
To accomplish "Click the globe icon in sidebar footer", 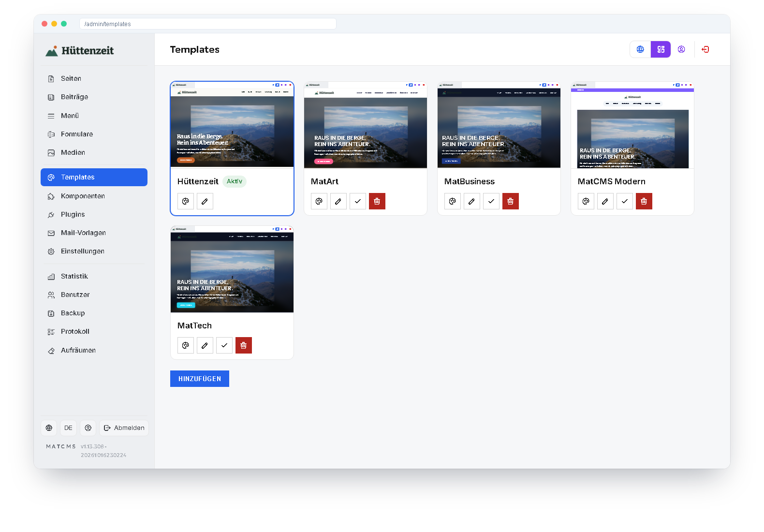I will (x=49, y=428).
